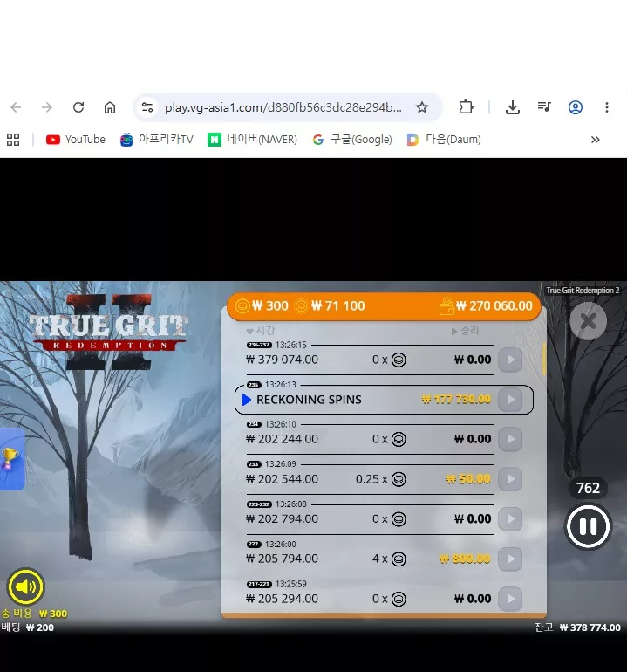The height and width of the screenshot is (672, 627).
Task: Click the 잔고 ₩ 378 774.00 balance
Action: 577,627
